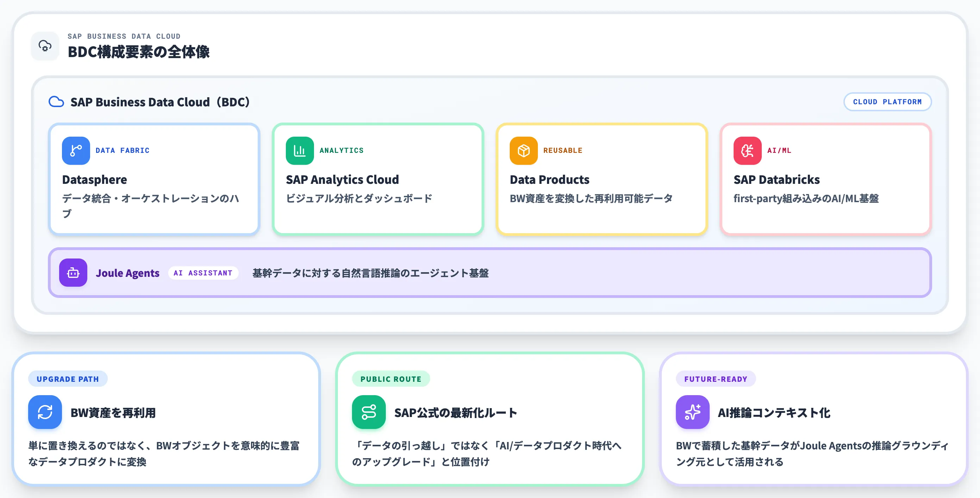The width and height of the screenshot is (980, 498).
Task: Click the blue Datasphere branch icon
Action: click(76, 150)
